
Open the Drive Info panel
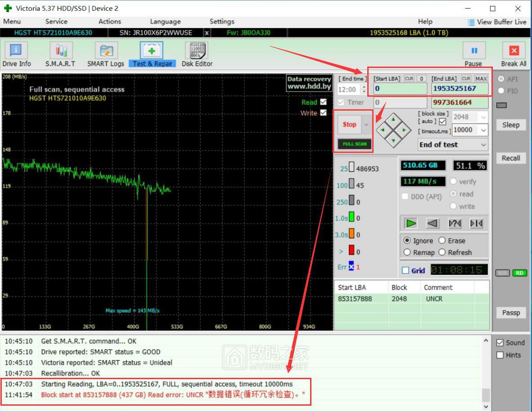16,54
